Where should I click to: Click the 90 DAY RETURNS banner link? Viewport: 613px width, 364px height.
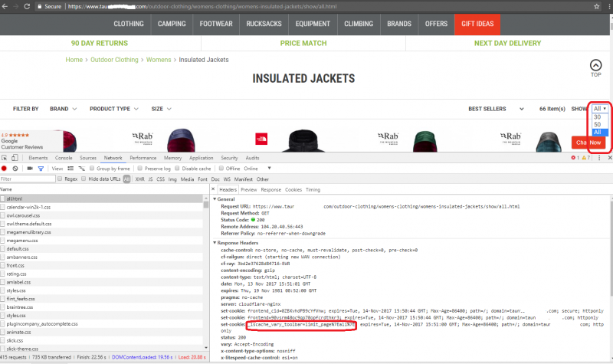100,43
